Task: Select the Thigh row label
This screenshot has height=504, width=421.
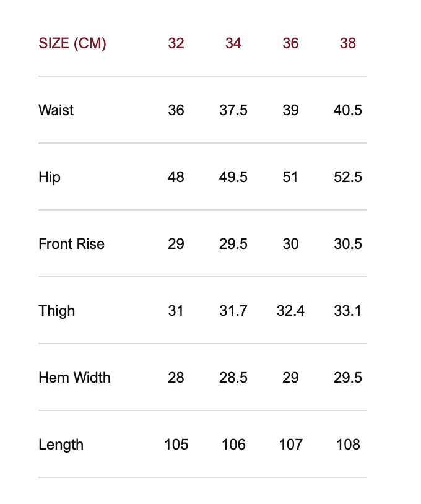Action: pos(56,311)
